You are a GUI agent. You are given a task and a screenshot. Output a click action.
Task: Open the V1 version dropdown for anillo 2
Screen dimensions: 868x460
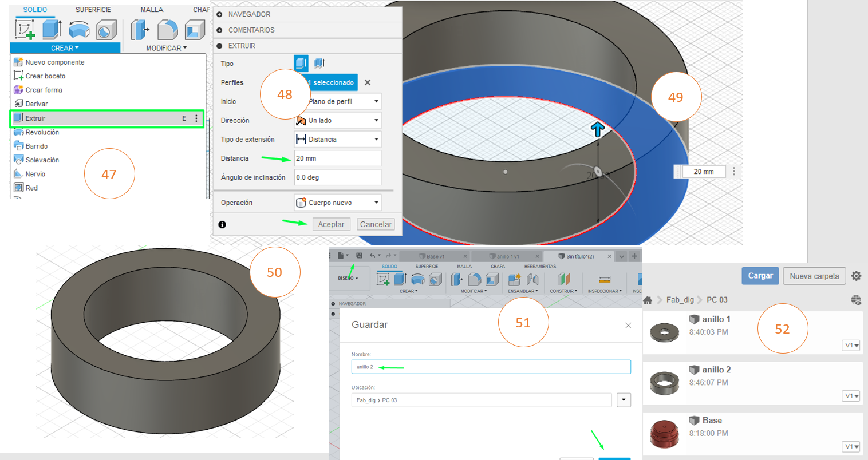851,396
